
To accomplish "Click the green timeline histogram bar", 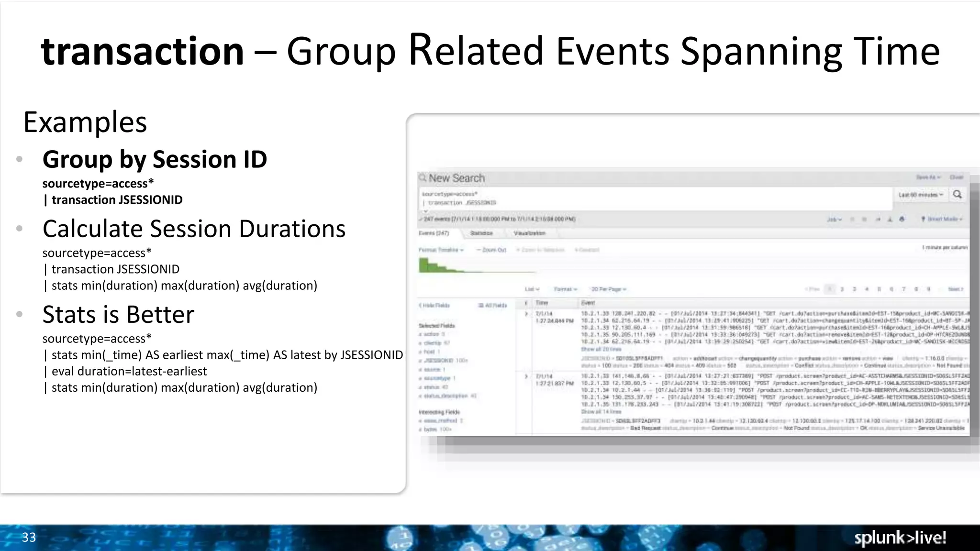I will pos(423,264).
